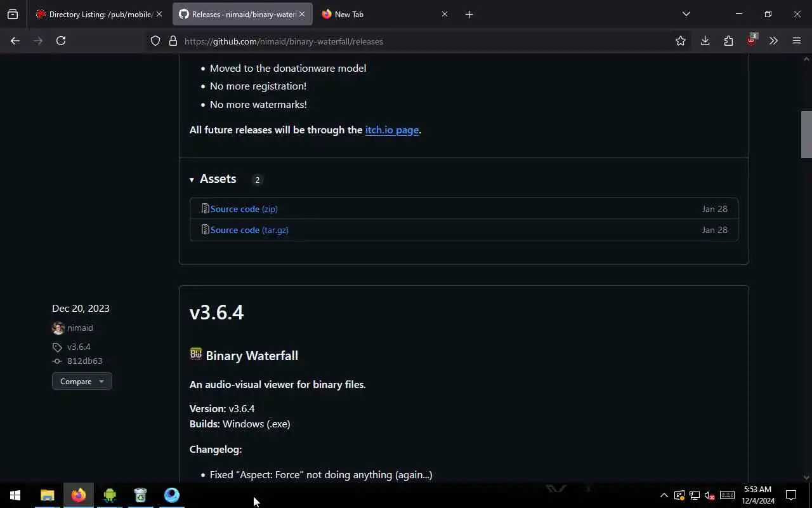Click Firefox icon in taskbar
Viewport: 812px width, 508px height.
point(79,495)
